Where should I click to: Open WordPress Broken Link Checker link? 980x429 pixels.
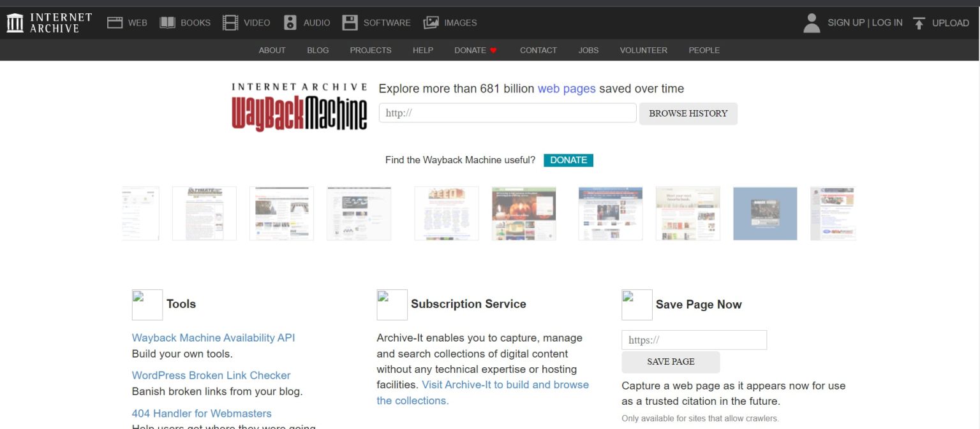[211, 375]
